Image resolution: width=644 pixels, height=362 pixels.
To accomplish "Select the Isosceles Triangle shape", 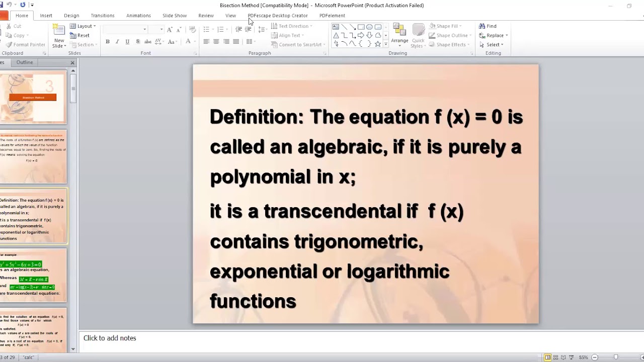I will (x=336, y=36).
